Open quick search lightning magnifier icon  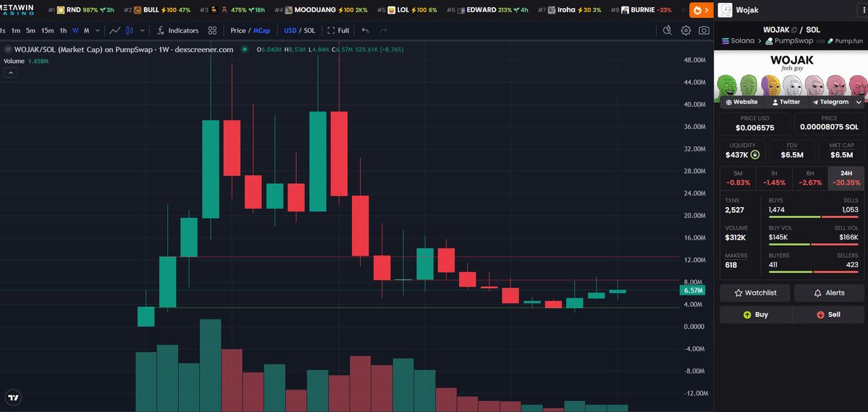[x=667, y=30]
